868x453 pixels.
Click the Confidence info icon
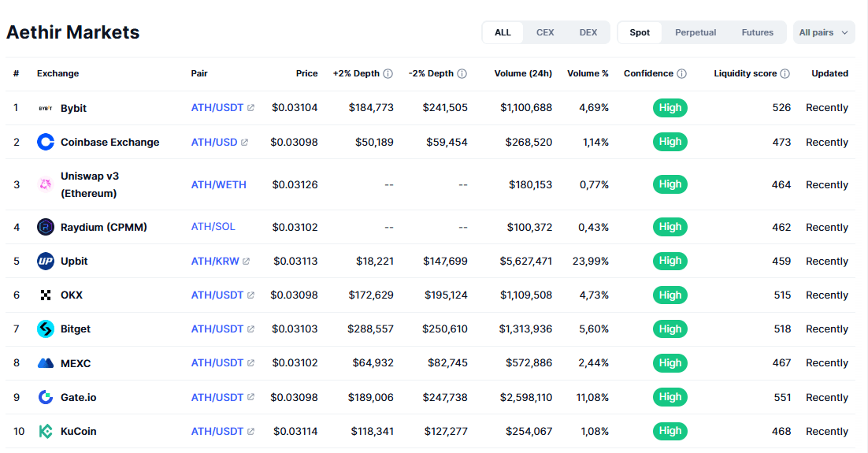[682, 73]
